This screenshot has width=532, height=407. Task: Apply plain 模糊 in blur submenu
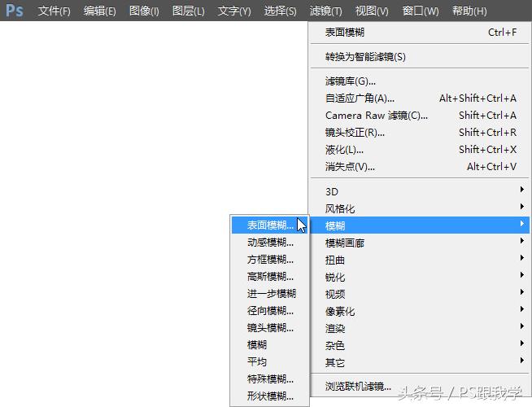pos(270,344)
